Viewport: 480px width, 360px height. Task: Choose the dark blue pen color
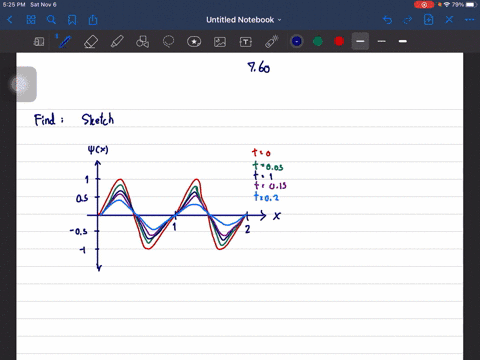pyautogui.click(x=297, y=41)
